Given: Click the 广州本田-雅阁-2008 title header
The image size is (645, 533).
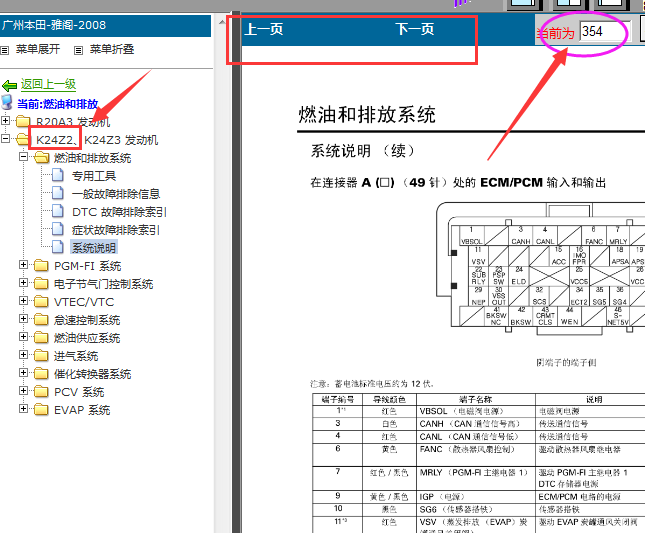Looking at the screenshot, I should pyautogui.click(x=105, y=25).
